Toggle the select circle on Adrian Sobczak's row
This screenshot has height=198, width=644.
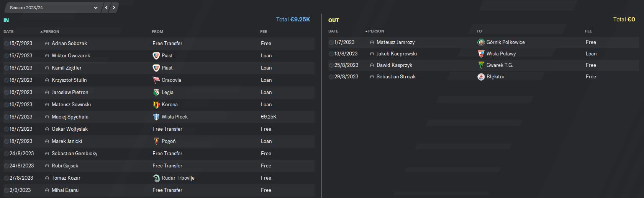[6, 44]
